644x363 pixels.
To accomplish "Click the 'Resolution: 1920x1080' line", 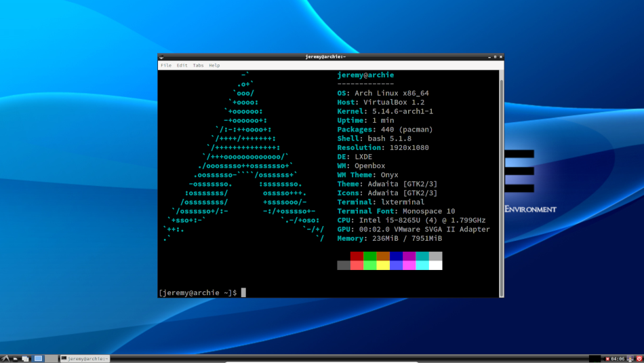I will click(x=383, y=148).
